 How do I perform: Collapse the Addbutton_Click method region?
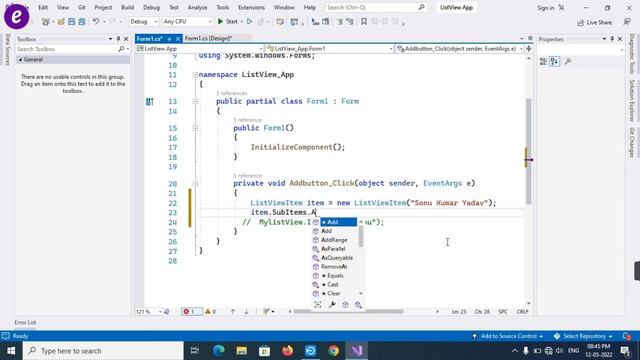tap(195, 184)
